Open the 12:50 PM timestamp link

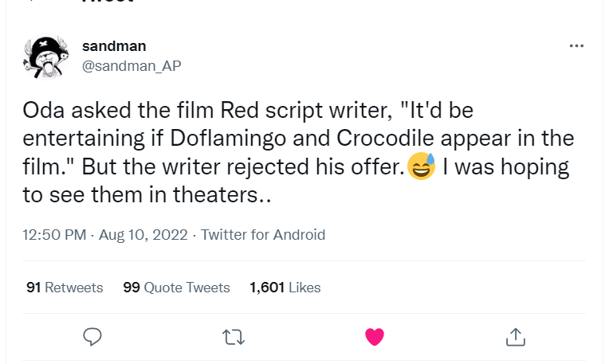[54, 235]
